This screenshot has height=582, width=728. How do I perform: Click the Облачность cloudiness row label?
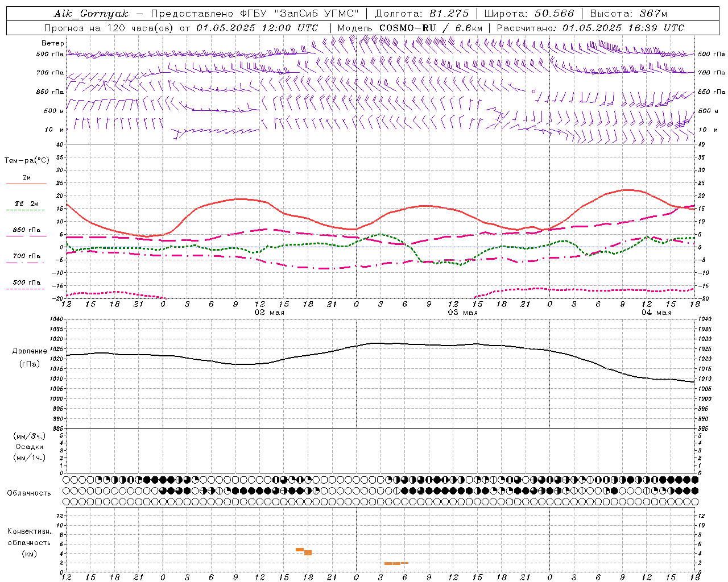pos(29,493)
